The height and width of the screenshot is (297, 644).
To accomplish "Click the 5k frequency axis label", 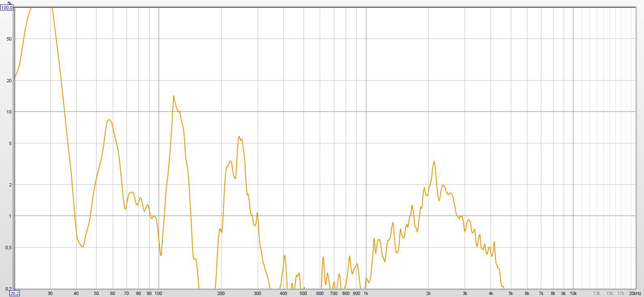I will pos(510,293).
